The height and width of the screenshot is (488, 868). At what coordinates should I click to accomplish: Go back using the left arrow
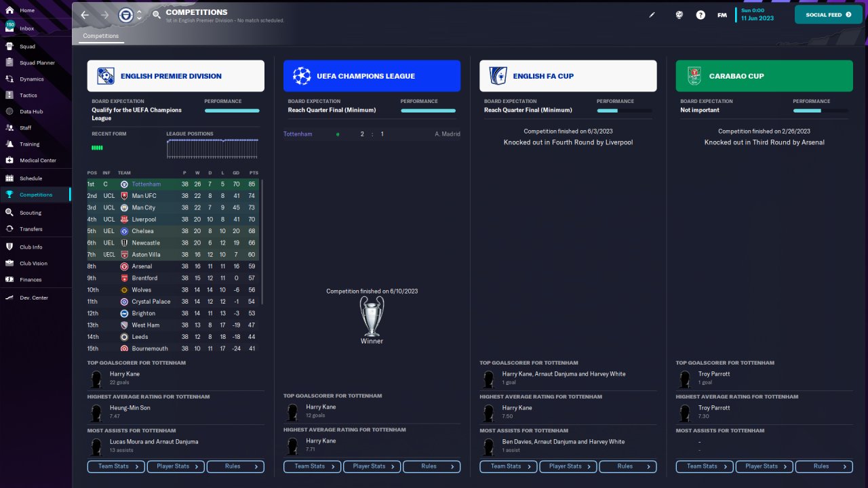point(85,15)
